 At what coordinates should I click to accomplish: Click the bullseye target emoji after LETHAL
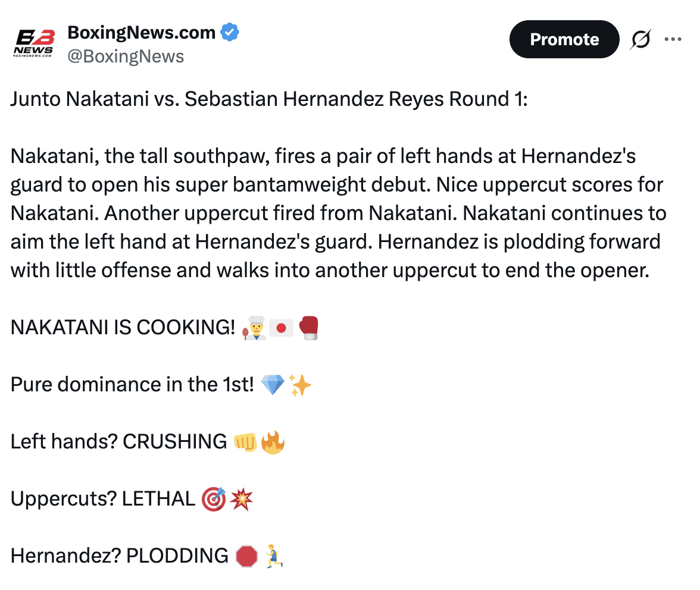[214, 499]
